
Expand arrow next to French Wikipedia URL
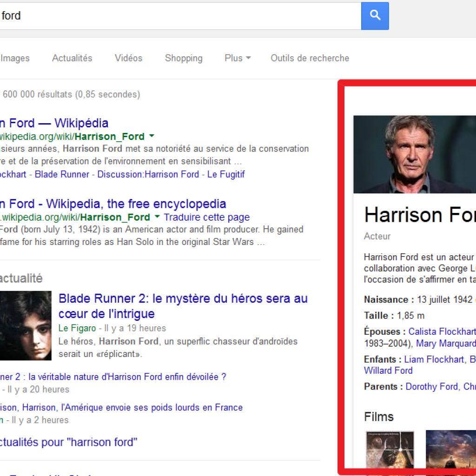[x=152, y=136]
